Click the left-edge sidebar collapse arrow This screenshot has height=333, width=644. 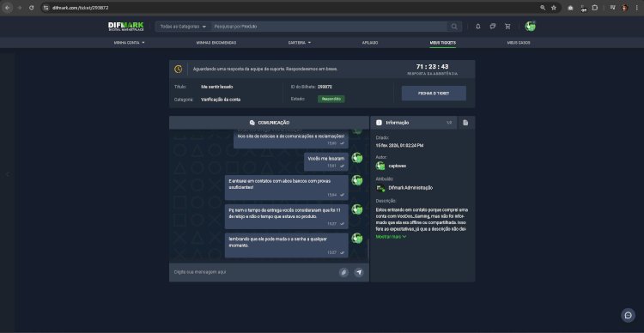point(7,174)
